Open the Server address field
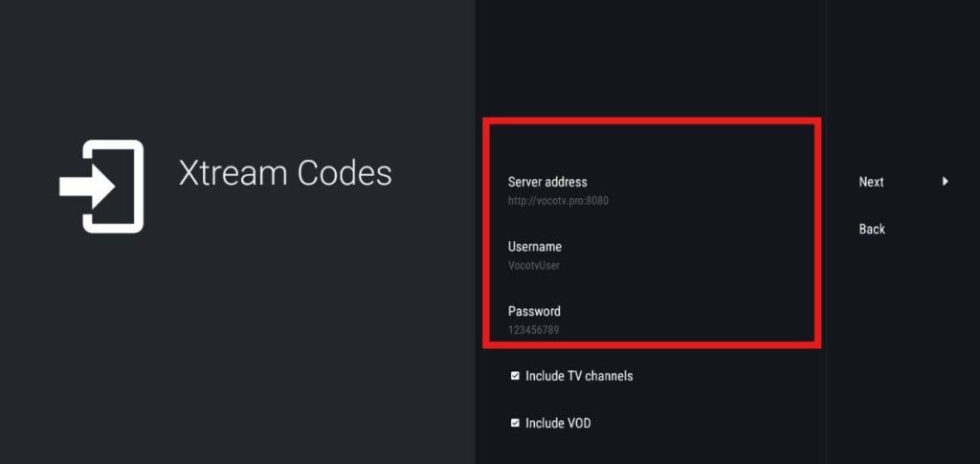980x464 pixels. pos(547,182)
